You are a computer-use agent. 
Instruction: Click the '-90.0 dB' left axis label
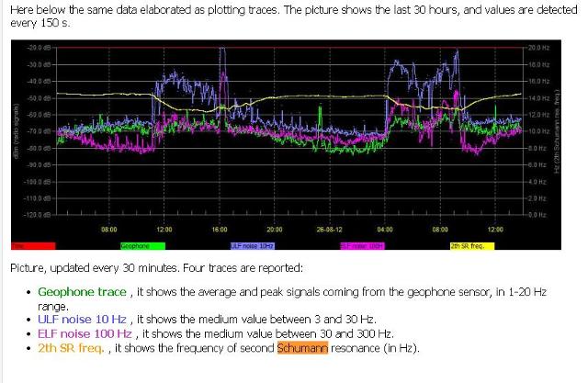click(x=39, y=165)
